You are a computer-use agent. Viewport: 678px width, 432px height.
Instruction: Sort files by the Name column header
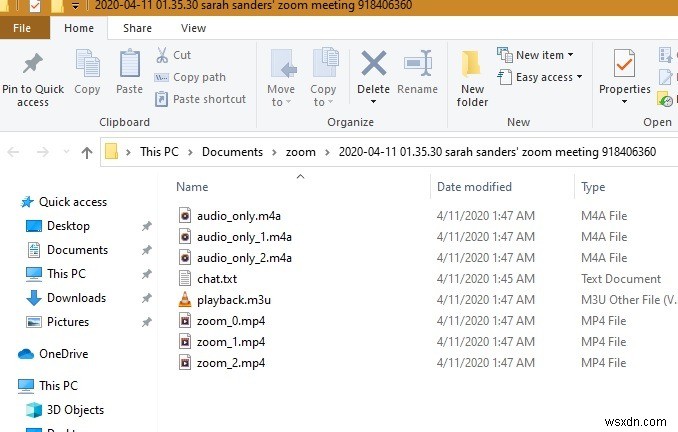pyautogui.click(x=192, y=187)
